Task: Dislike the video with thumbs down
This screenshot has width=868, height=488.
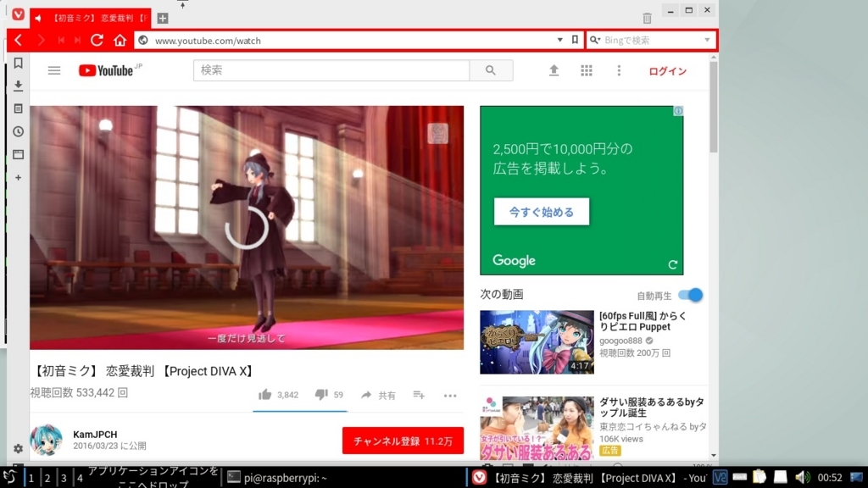Action: [321, 395]
